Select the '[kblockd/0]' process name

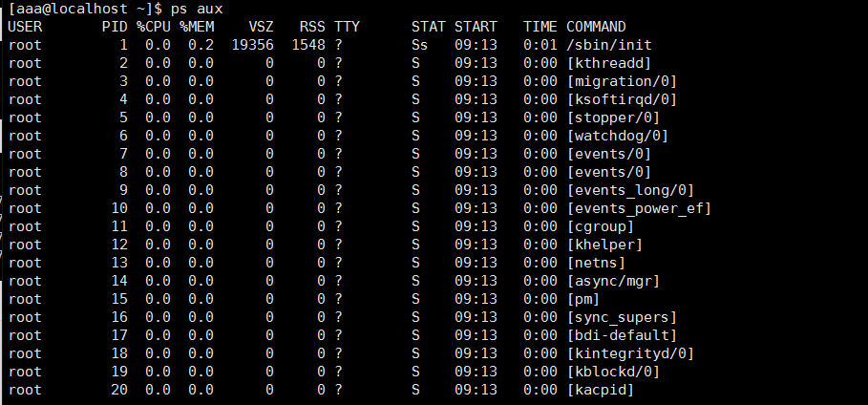click(x=613, y=373)
